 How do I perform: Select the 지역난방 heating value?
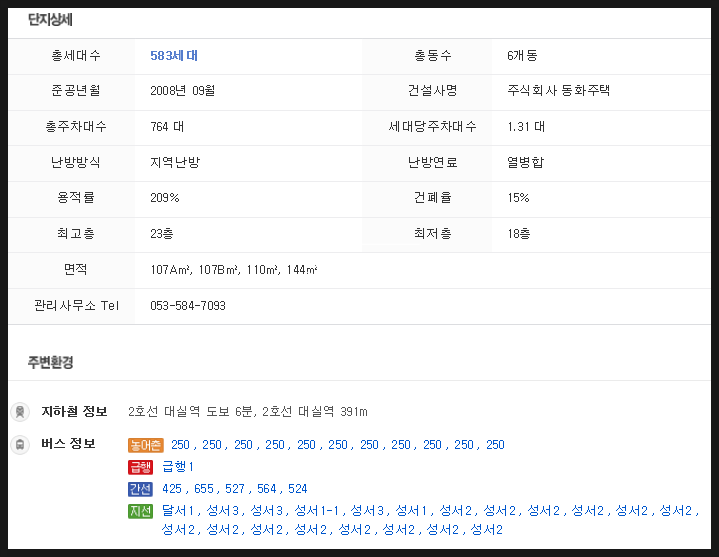point(175,162)
